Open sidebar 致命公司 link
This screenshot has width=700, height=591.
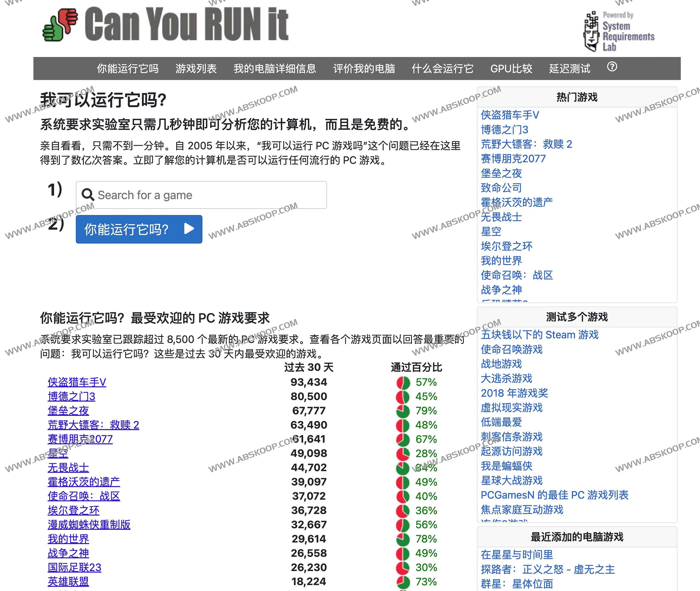tap(501, 188)
